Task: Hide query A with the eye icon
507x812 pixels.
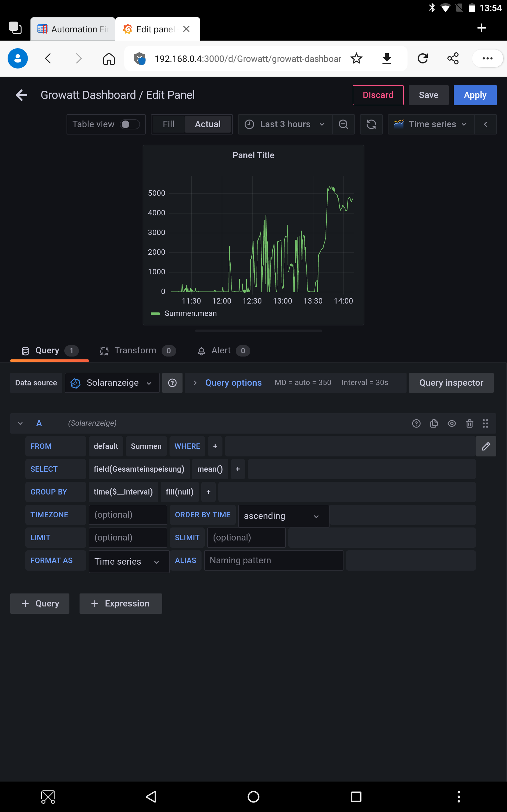Action: (452, 423)
